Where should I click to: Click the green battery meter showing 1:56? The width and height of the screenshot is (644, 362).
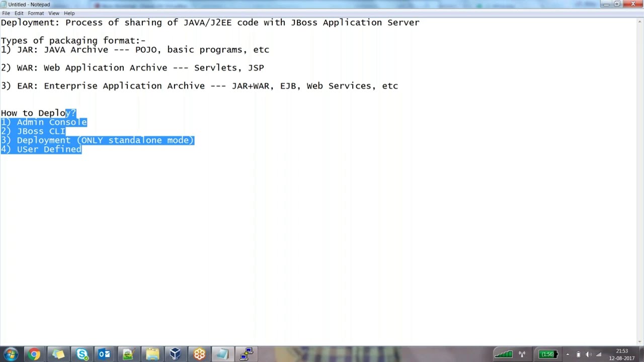click(548, 354)
